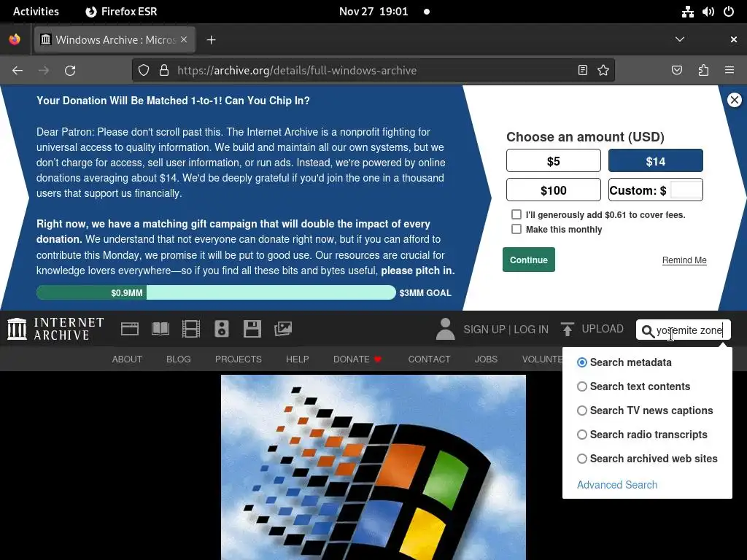Viewport: 747px width, 560px height.
Task: Click the green Continue button
Action: pyautogui.click(x=529, y=260)
